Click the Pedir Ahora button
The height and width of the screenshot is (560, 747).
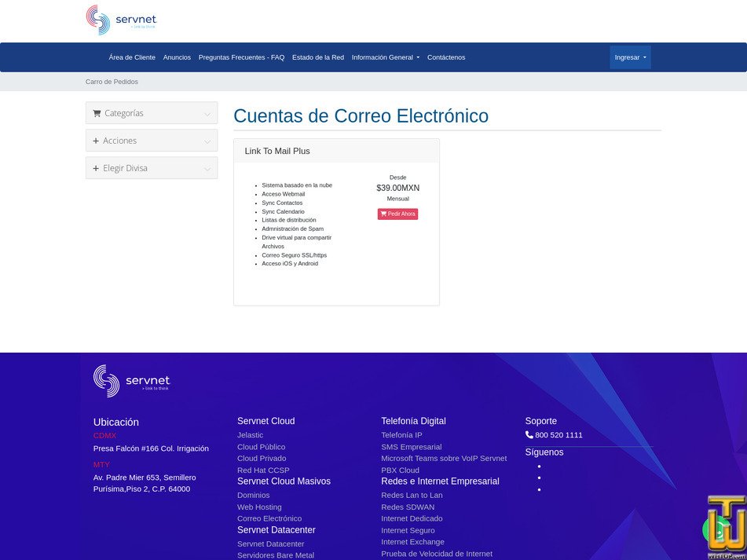pyautogui.click(x=397, y=214)
